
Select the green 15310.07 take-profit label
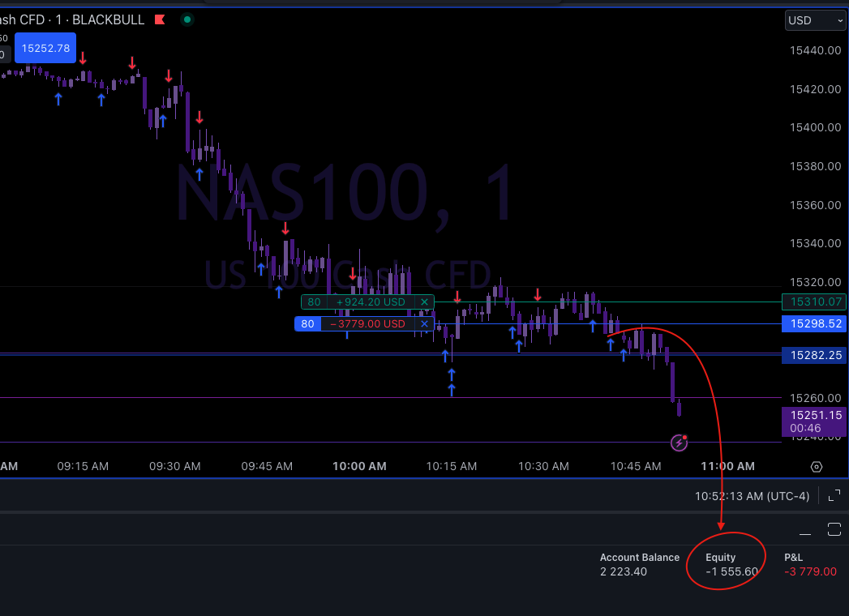(813, 302)
